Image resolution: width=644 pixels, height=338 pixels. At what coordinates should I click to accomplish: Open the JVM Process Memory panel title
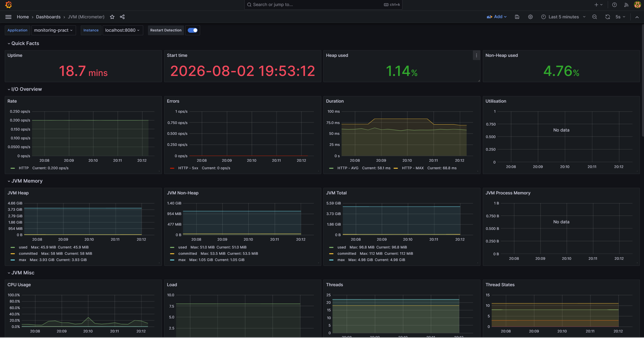[508, 193]
